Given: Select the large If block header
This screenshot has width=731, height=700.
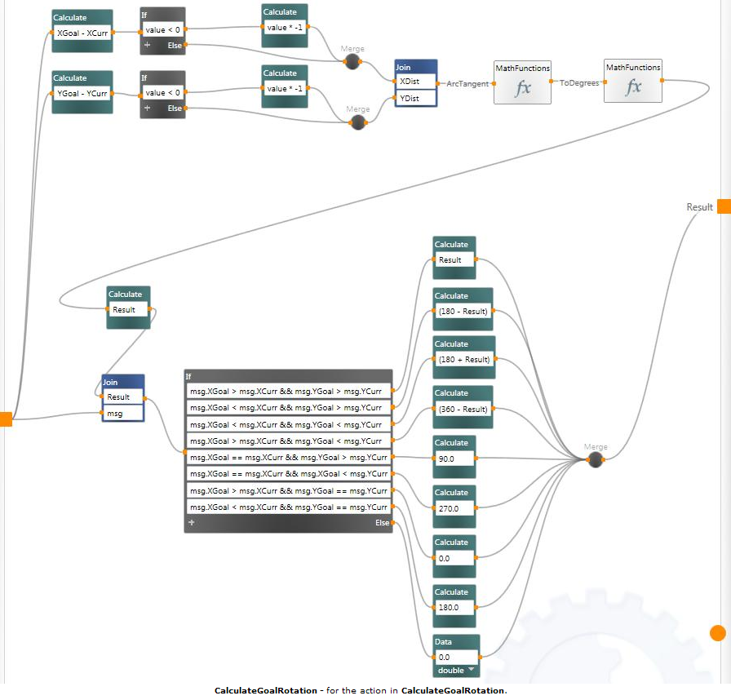Looking at the screenshot, I should [x=289, y=376].
